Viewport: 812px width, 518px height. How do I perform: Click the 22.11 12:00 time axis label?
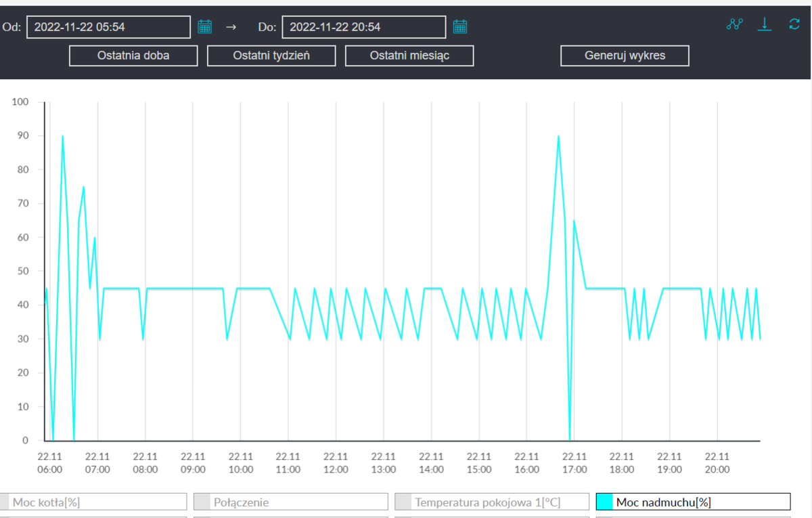coord(336,462)
